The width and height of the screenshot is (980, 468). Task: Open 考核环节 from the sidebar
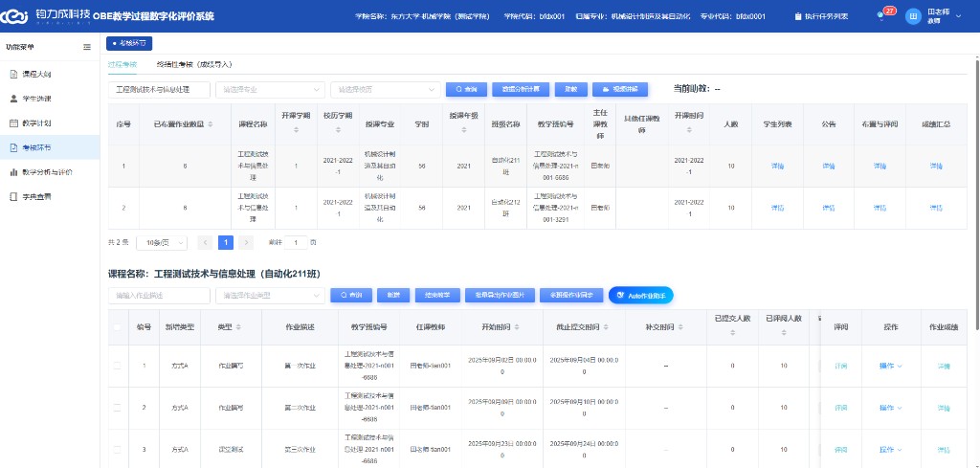tap(50, 147)
